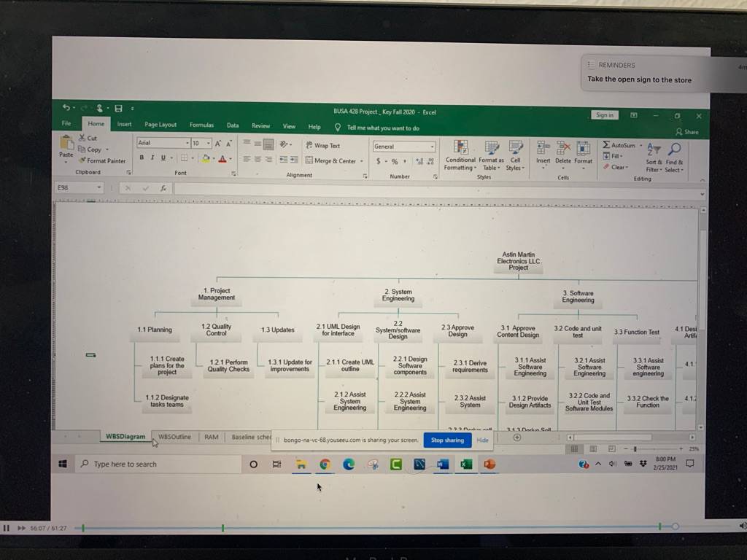Click the video player pause button
Viewport: 747px width, 560px height.
7,528
